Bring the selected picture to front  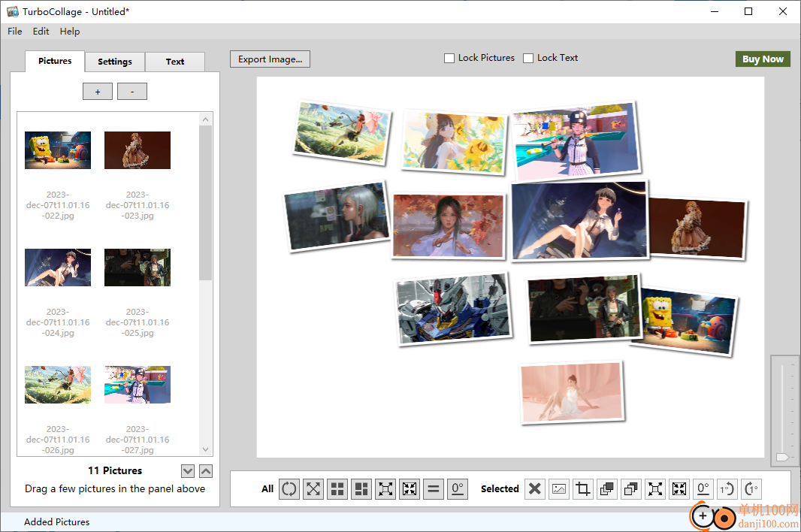(607, 489)
